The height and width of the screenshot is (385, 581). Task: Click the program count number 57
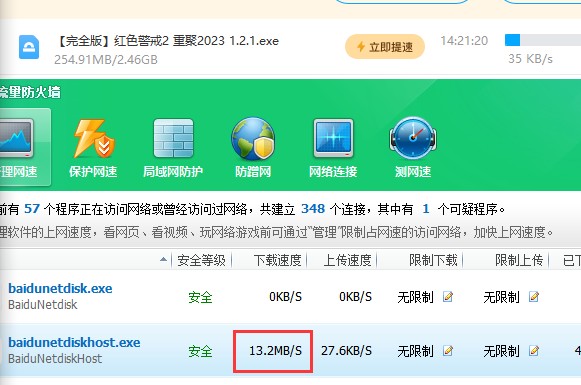tap(32, 209)
